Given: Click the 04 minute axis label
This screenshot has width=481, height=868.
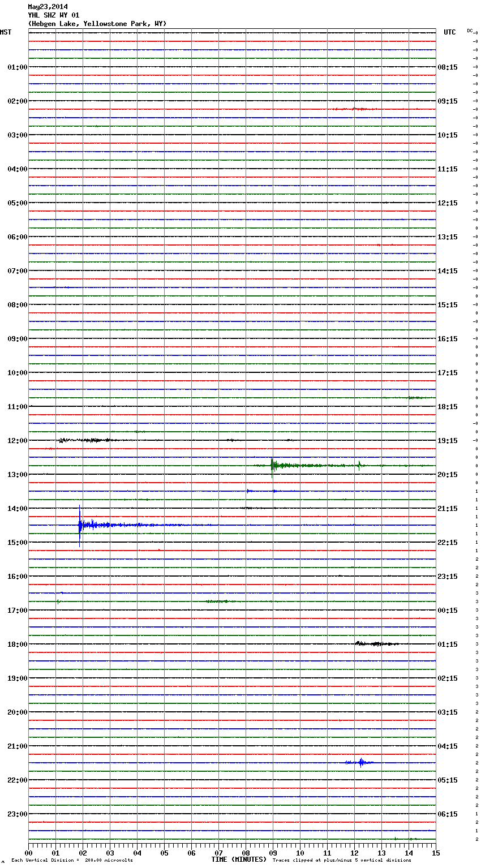Looking at the screenshot, I should [137, 853].
